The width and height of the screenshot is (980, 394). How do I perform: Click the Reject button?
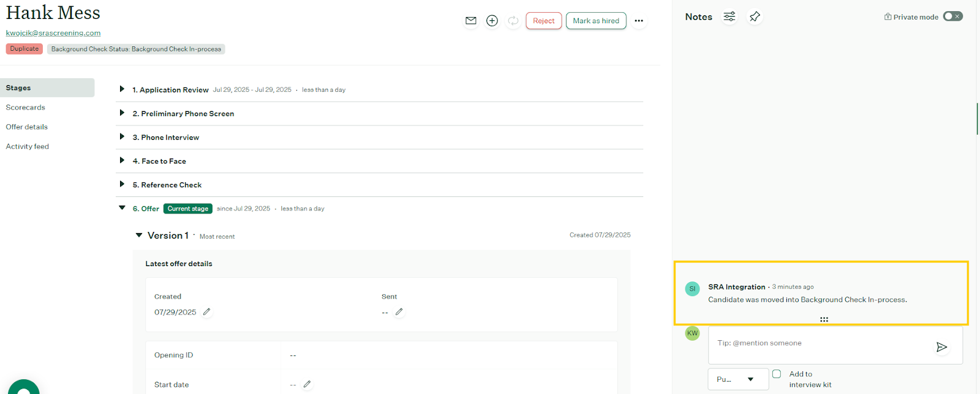(543, 21)
